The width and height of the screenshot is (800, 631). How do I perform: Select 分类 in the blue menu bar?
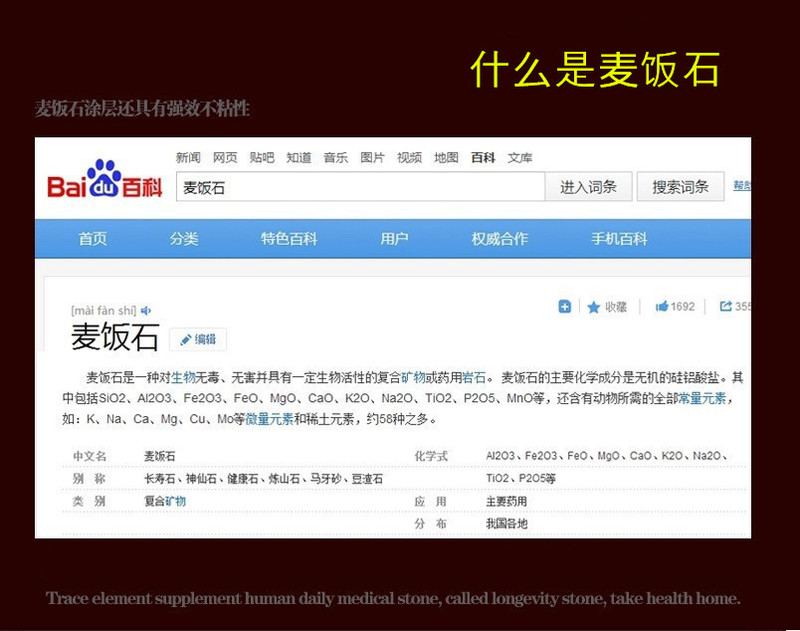click(x=184, y=238)
